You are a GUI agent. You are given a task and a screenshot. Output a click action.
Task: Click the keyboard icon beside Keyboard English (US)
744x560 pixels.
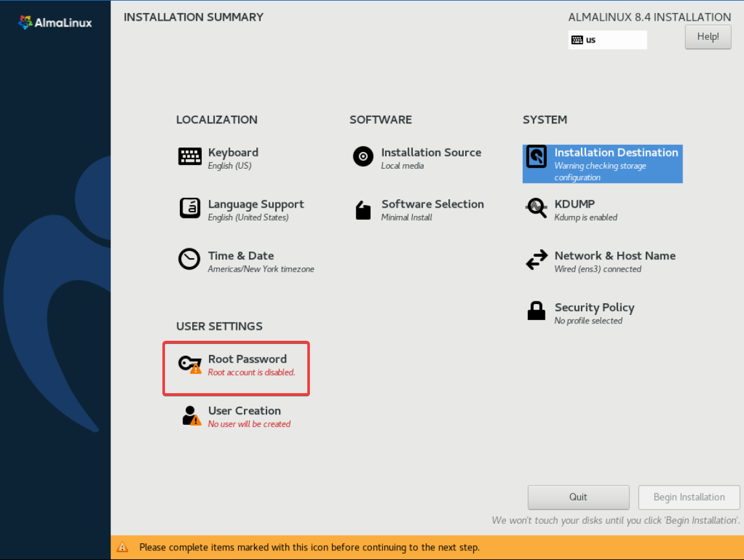(190, 156)
